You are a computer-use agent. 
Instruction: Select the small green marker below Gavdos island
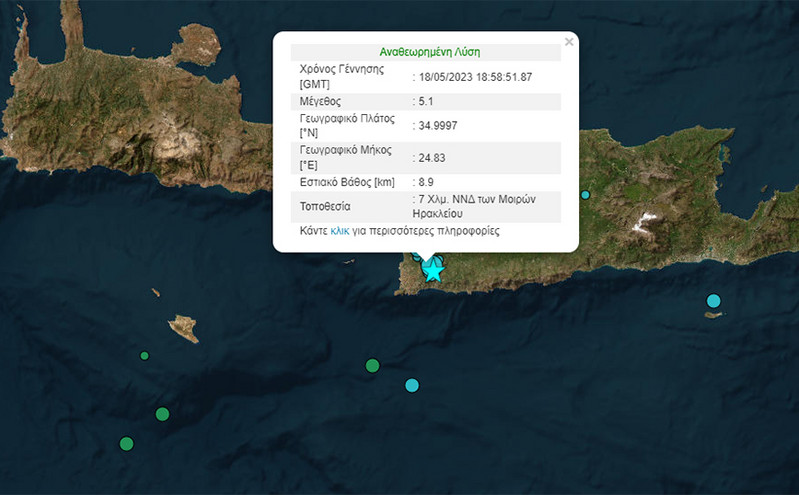coord(144,355)
